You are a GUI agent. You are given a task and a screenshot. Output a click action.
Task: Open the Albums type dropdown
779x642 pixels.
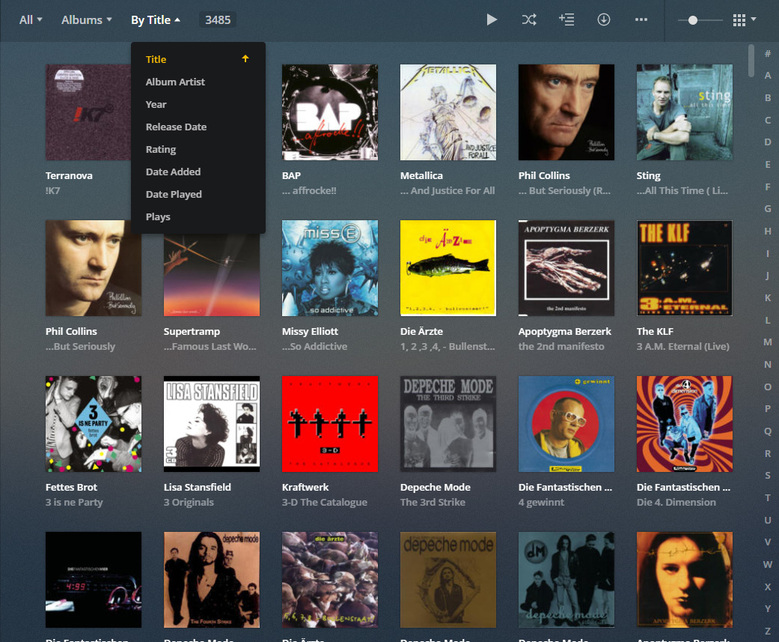pyautogui.click(x=86, y=20)
